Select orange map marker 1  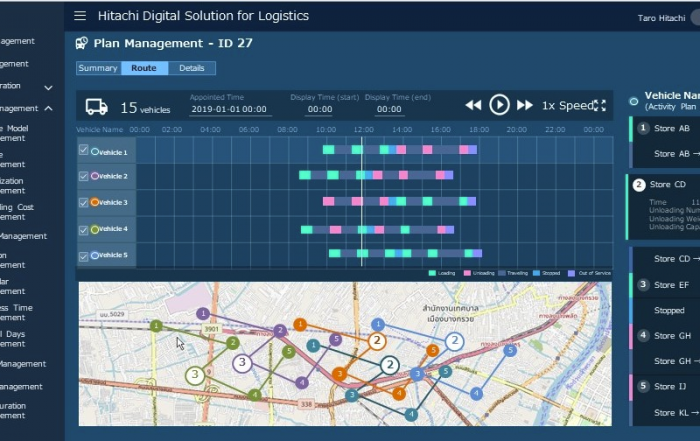coord(300,325)
